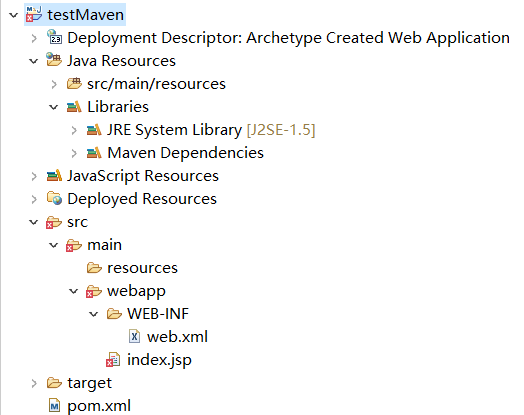This screenshot has height=415, width=524.
Task: Click the Deployed Resources globe folder icon
Action: (54, 198)
